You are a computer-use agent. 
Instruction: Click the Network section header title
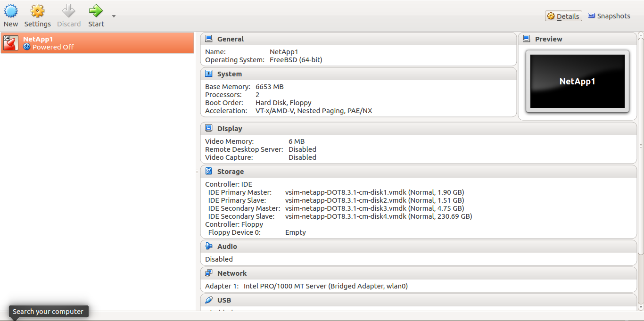point(232,273)
